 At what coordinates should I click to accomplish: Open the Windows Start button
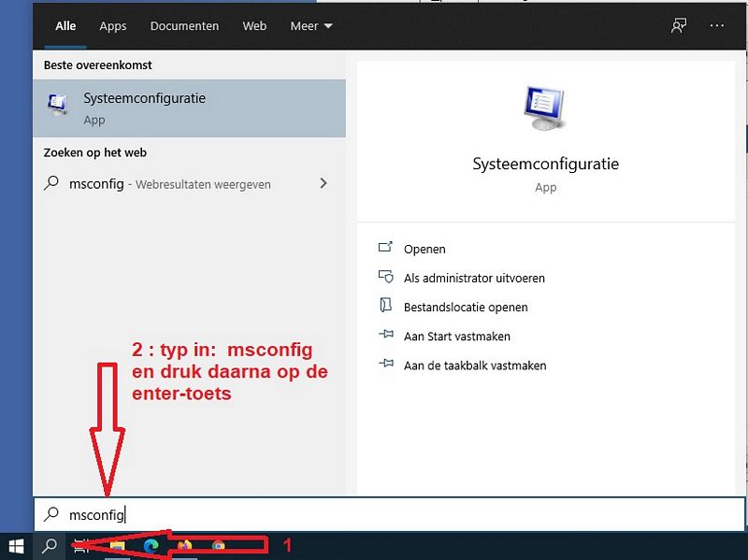(16, 546)
